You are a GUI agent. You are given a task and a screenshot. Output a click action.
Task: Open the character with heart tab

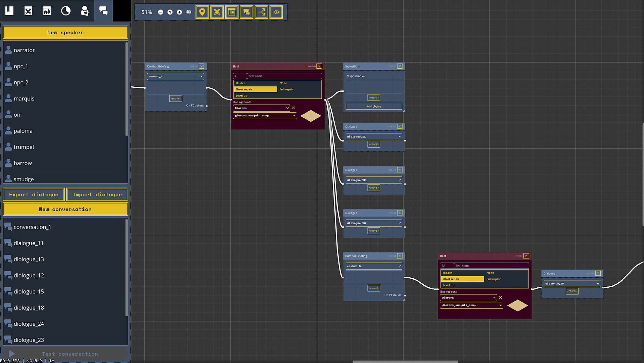(x=85, y=11)
